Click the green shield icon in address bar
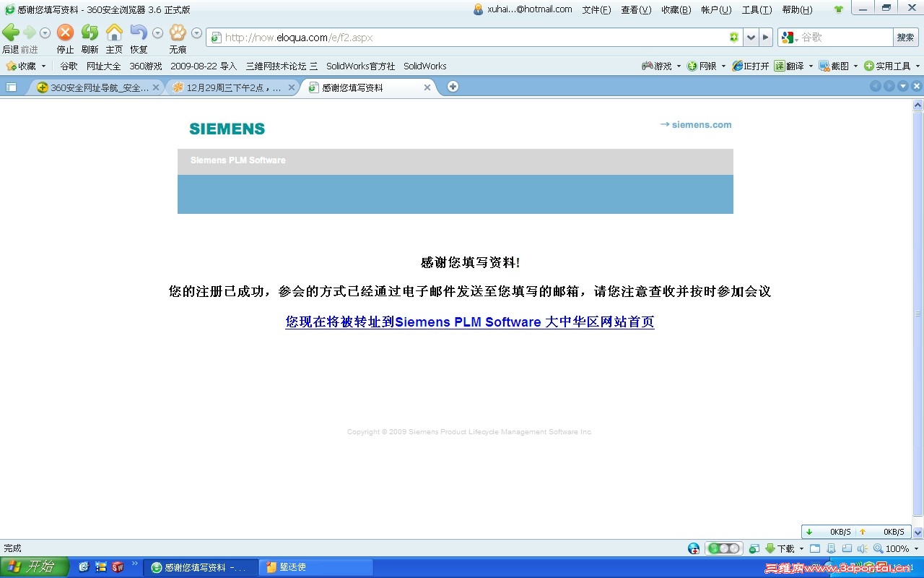Image resolution: width=924 pixels, height=578 pixels. [x=734, y=38]
